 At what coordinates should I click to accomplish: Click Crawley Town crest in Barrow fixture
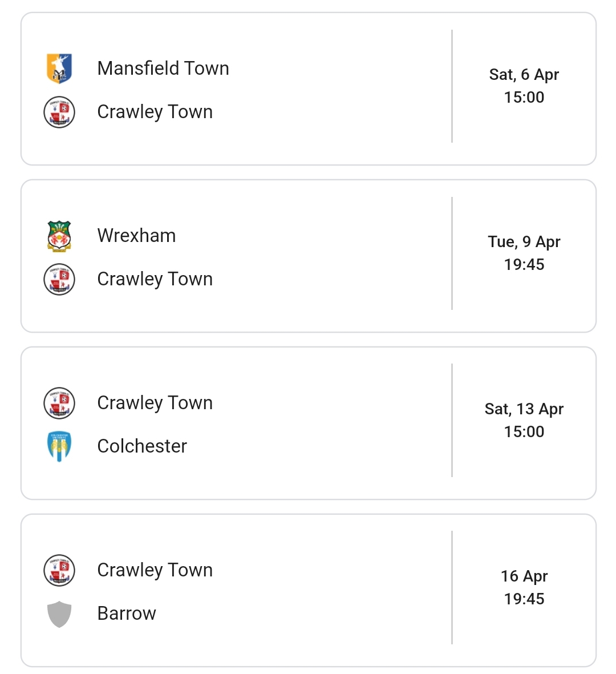(59, 570)
